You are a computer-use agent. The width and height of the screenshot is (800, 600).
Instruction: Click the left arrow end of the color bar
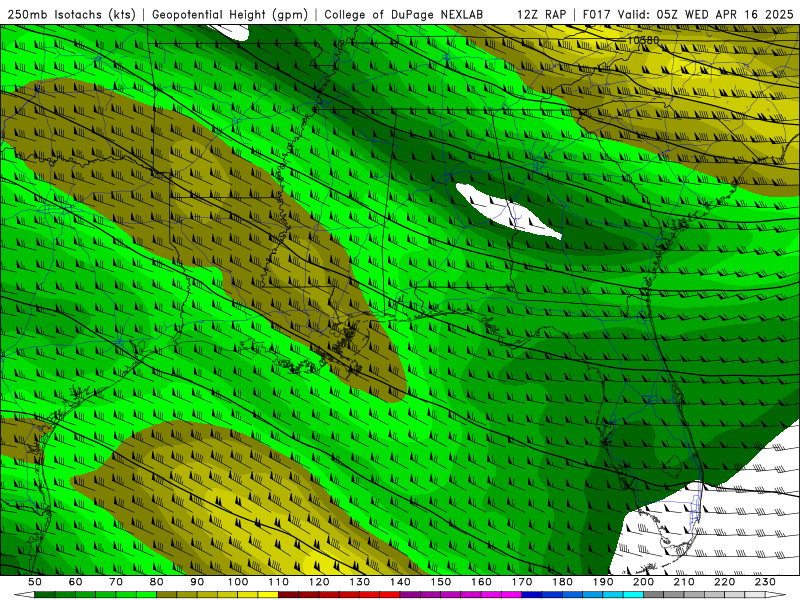click(x=24, y=595)
